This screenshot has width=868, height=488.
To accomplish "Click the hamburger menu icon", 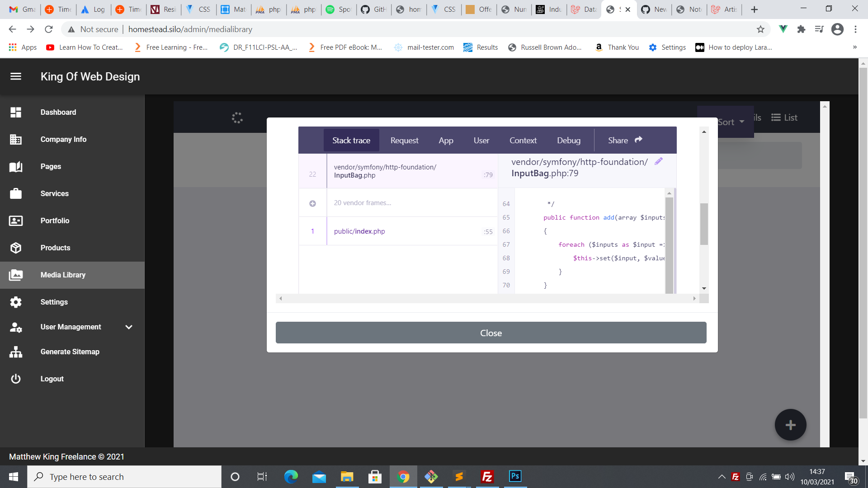I will tap(16, 76).
